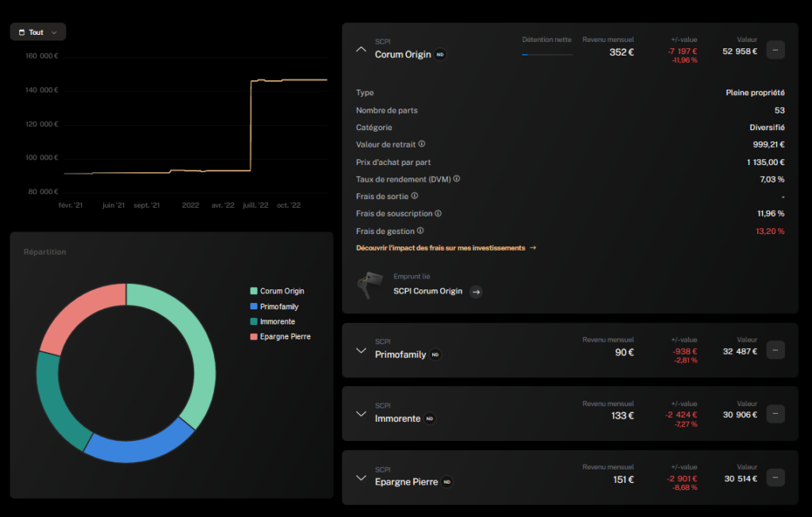Click the 352 € monthly revenue
The width and height of the screenshot is (812, 517).
622,52
